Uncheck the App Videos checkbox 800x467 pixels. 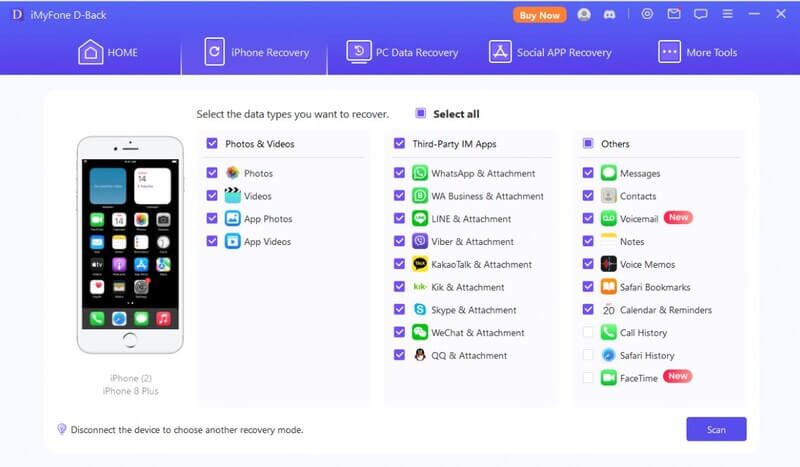pyautogui.click(x=212, y=240)
